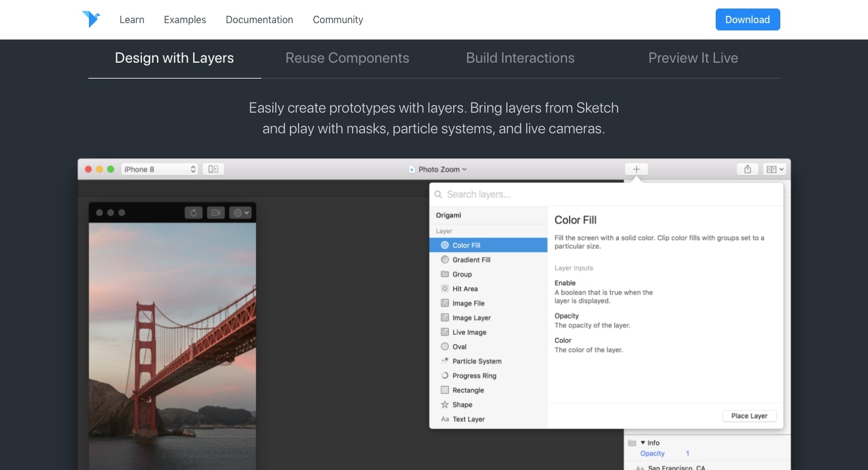Click the Opacity property label in Info
The width and height of the screenshot is (868, 470).
652,454
